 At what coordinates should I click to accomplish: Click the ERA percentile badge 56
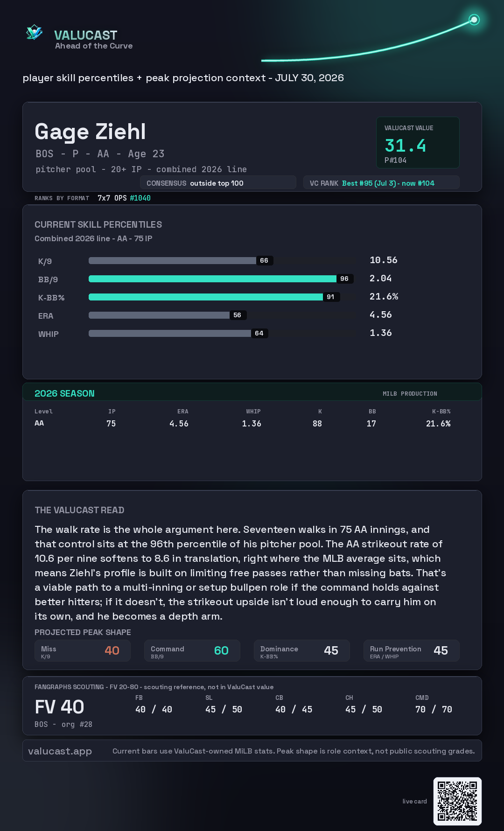coord(238,315)
